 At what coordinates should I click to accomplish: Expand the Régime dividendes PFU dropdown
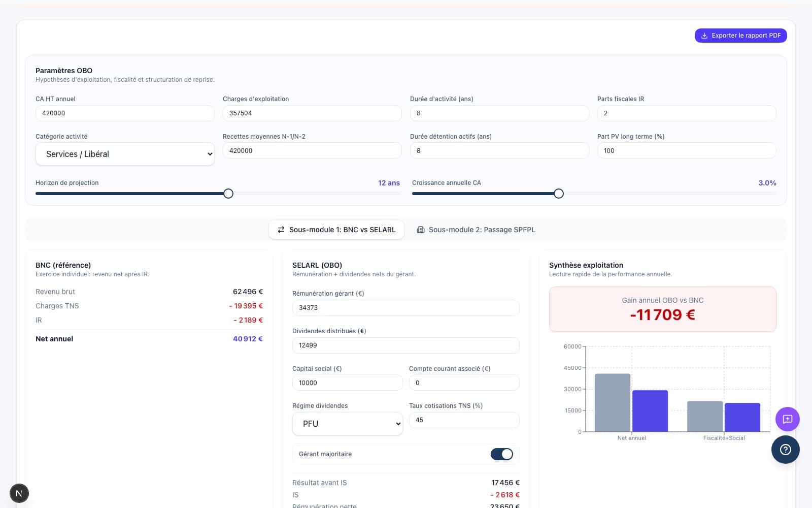(x=347, y=424)
